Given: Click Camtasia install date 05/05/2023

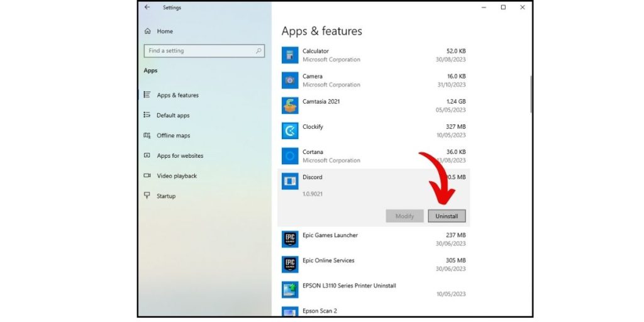Looking at the screenshot, I should click(450, 110).
